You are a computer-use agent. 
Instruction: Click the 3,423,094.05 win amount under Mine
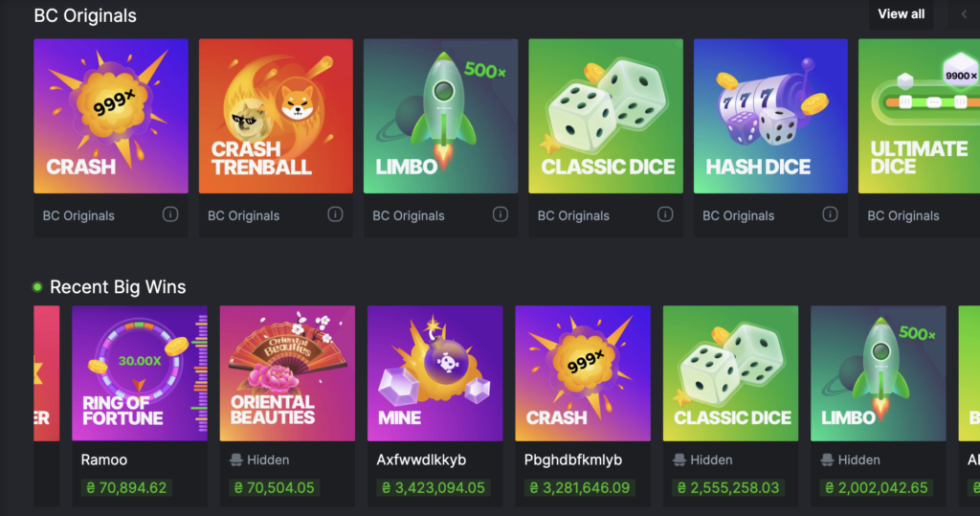[434, 488]
